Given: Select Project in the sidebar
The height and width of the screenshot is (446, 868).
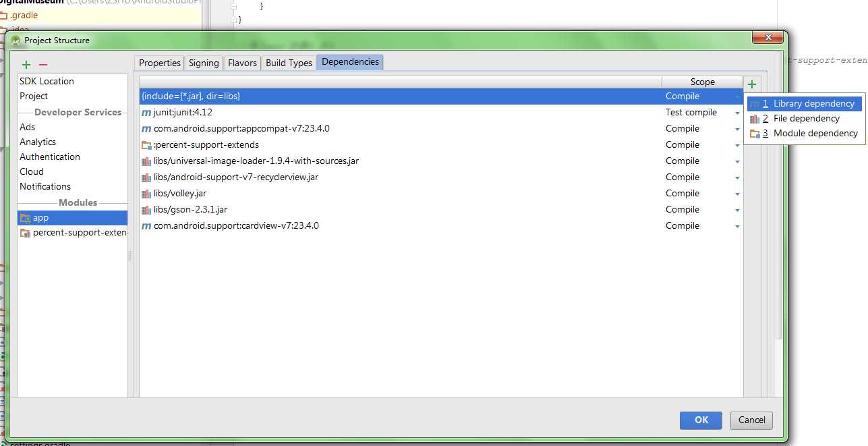Looking at the screenshot, I should coord(34,96).
